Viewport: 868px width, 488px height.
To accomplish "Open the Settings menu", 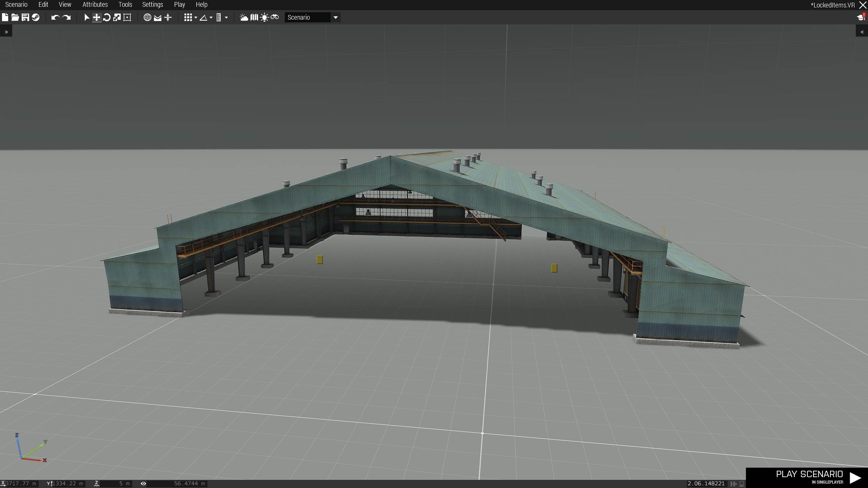I will coord(153,5).
